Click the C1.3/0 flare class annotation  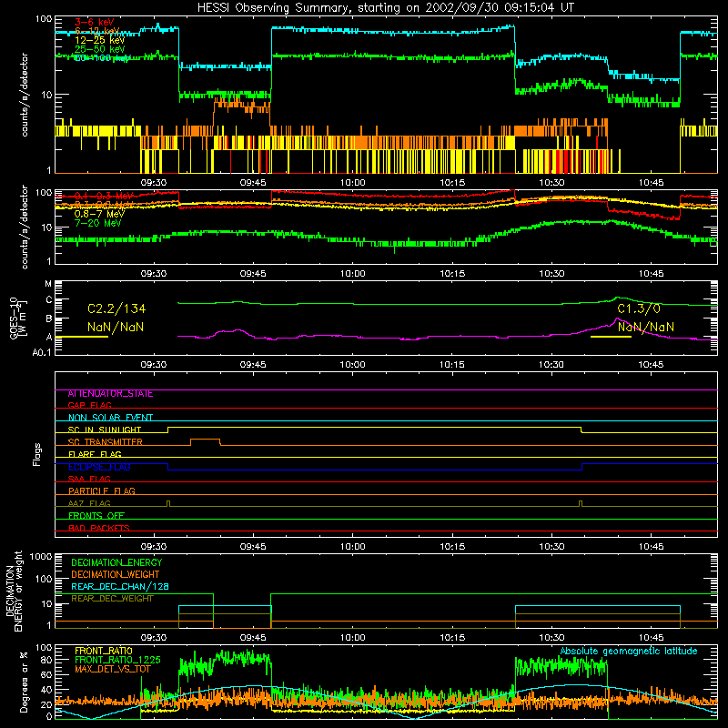pos(639,308)
